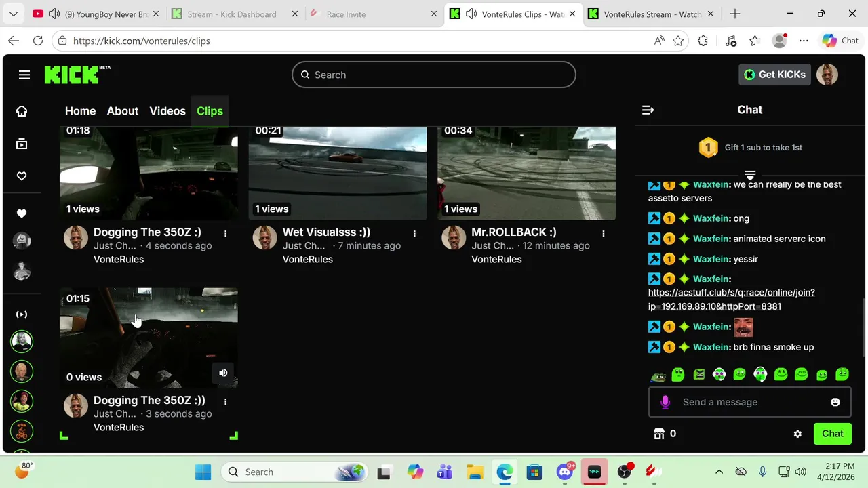
Task: Click the Read aloud icon in address bar
Action: pos(659,41)
